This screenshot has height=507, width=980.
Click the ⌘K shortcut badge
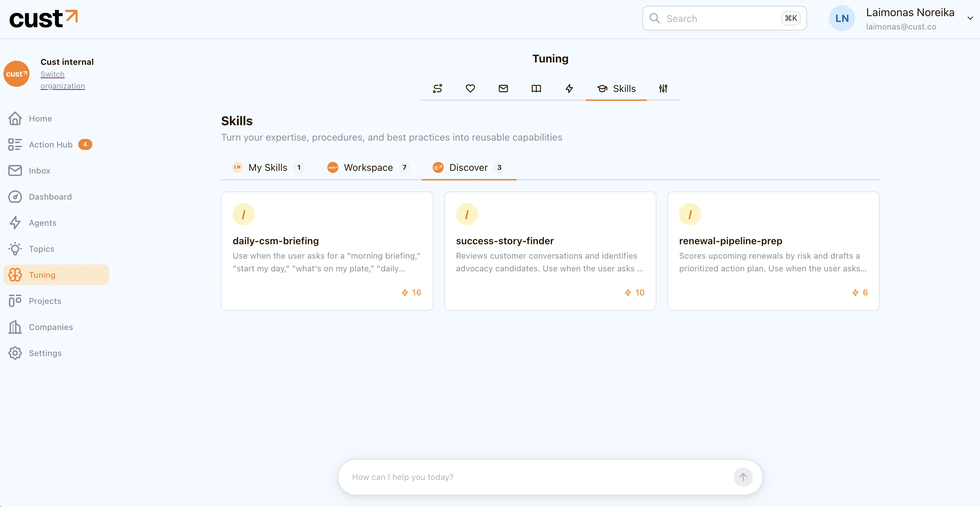pyautogui.click(x=791, y=18)
